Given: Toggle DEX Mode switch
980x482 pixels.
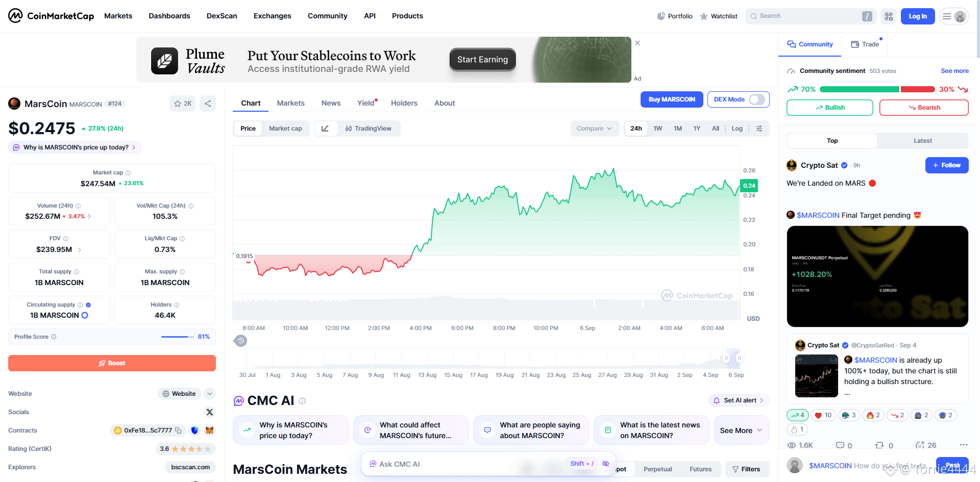Looking at the screenshot, I should click(x=757, y=99).
